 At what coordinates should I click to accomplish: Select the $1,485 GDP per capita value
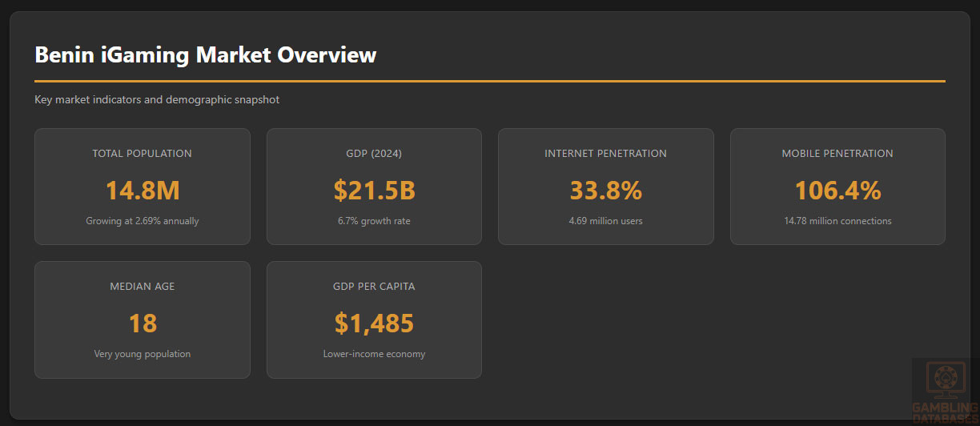(374, 324)
